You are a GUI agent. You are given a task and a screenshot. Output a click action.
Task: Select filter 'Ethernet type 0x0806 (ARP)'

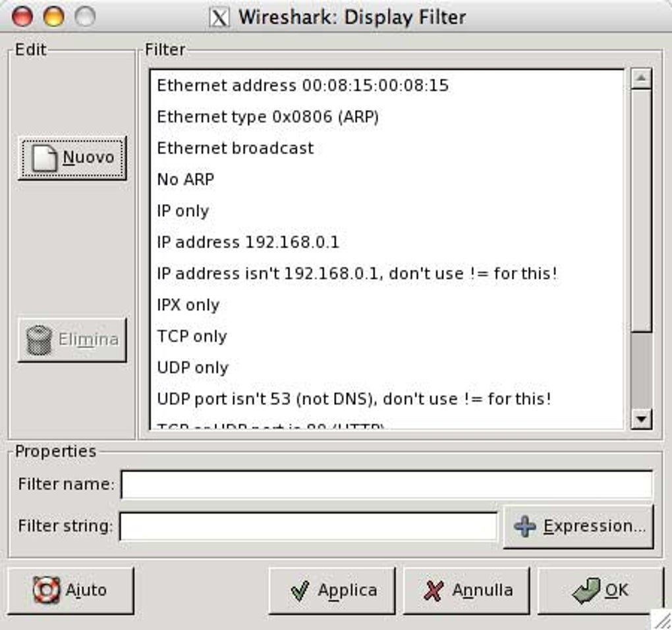[x=387, y=117]
